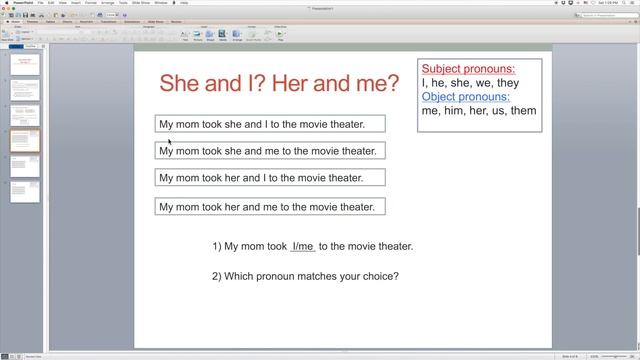640x360 pixels.
Task: Click the New Slide button
Action: (x=7, y=36)
